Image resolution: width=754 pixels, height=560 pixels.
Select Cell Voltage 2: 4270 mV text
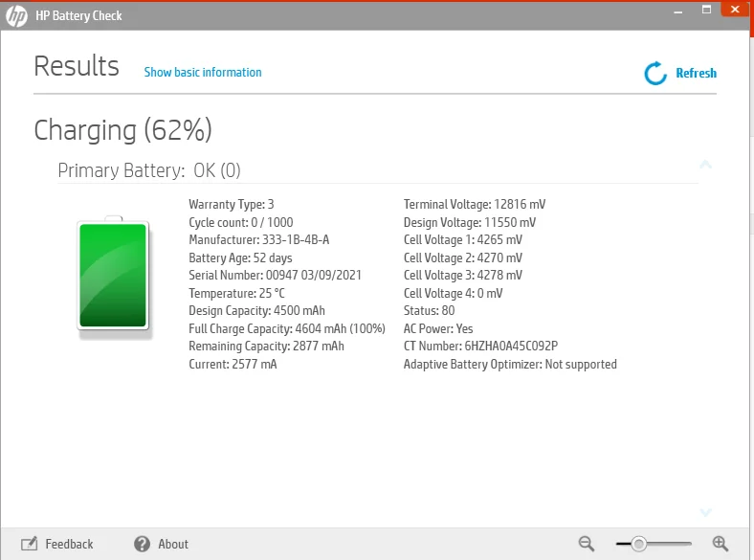click(462, 258)
